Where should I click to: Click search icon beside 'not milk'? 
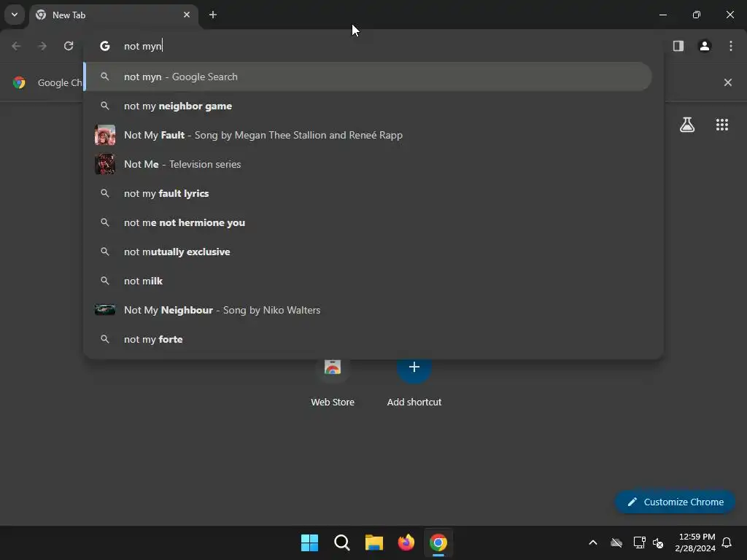click(x=105, y=281)
